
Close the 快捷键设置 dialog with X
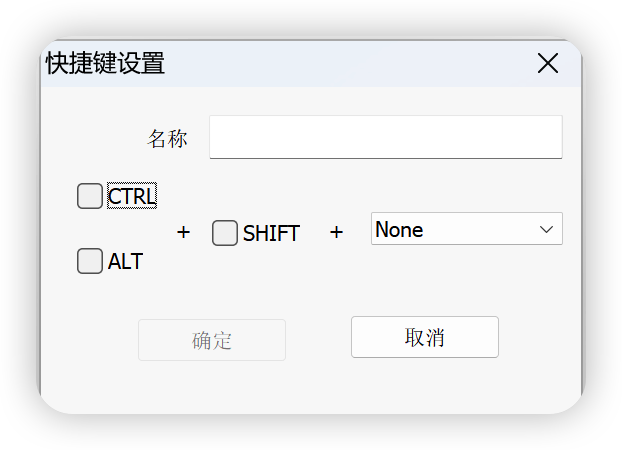548,63
